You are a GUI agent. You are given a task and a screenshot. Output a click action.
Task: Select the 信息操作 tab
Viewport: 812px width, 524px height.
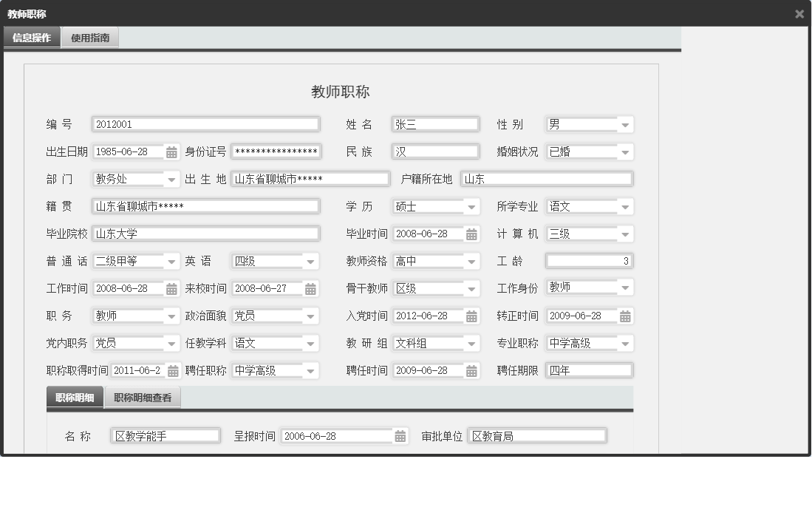coord(31,36)
